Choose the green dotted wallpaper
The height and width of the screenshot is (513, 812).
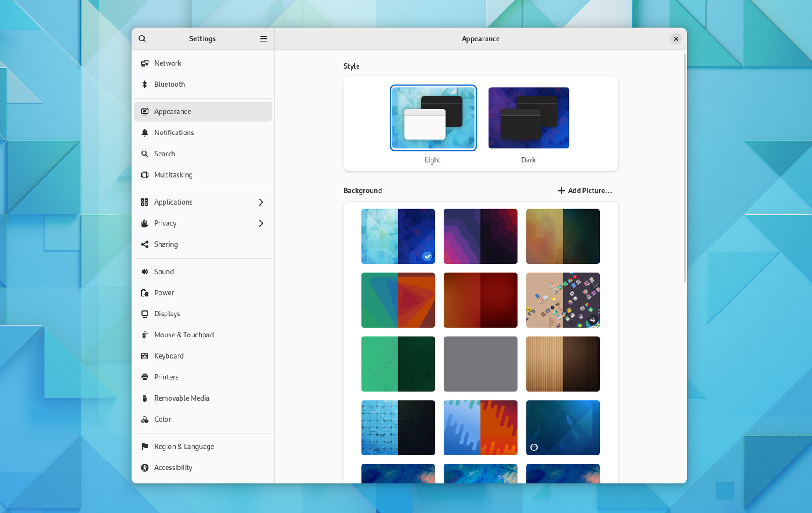pos(398,364)
